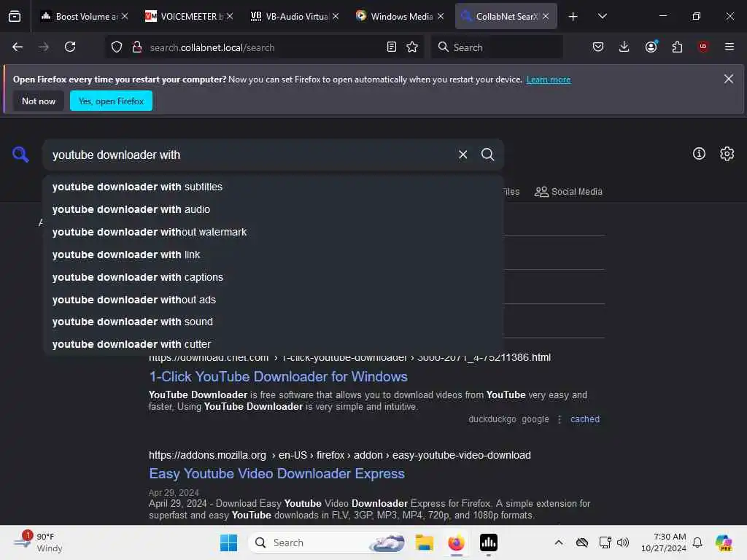This screenshot has height=560, width=747.
Task: Open Firefox application menu
Action: [x=729, y=47]
